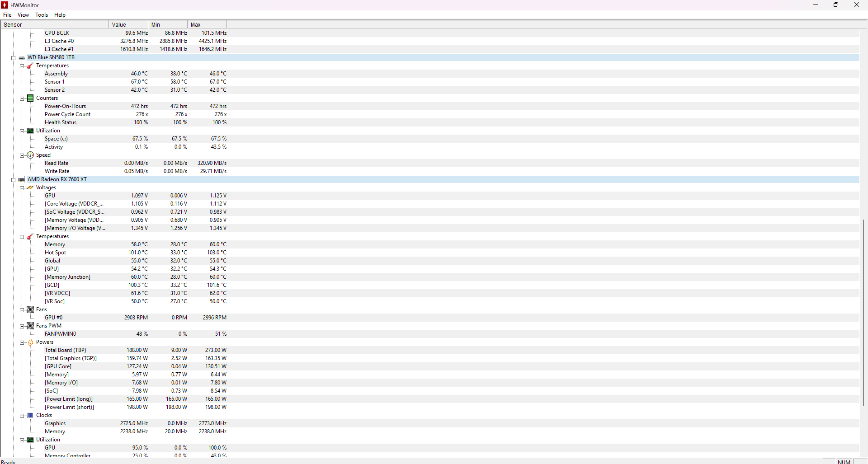Click the Min column header
The image size is (868, 464).
click(x=168, y=24)
